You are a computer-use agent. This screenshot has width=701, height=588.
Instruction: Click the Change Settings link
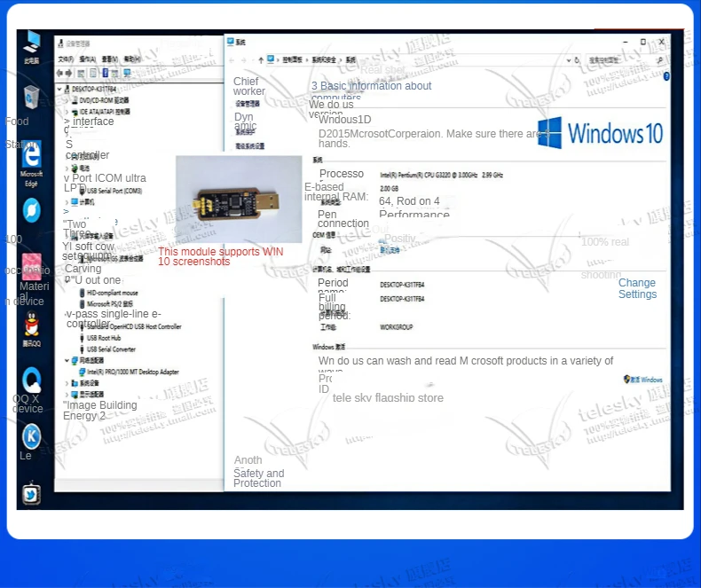(637, 288)
